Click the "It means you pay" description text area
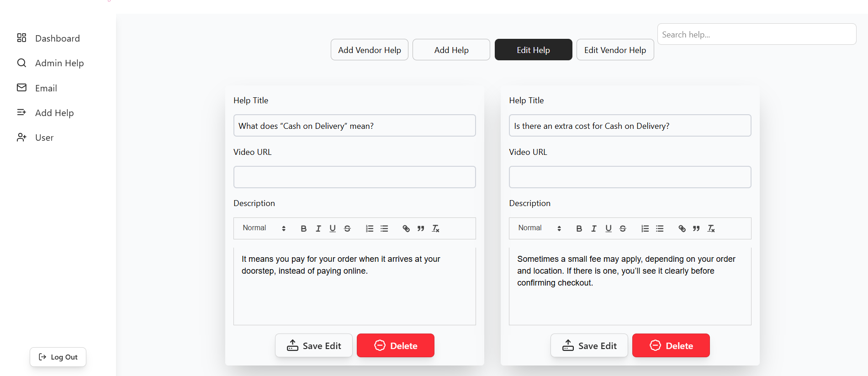868x376 pixels. 355,286
